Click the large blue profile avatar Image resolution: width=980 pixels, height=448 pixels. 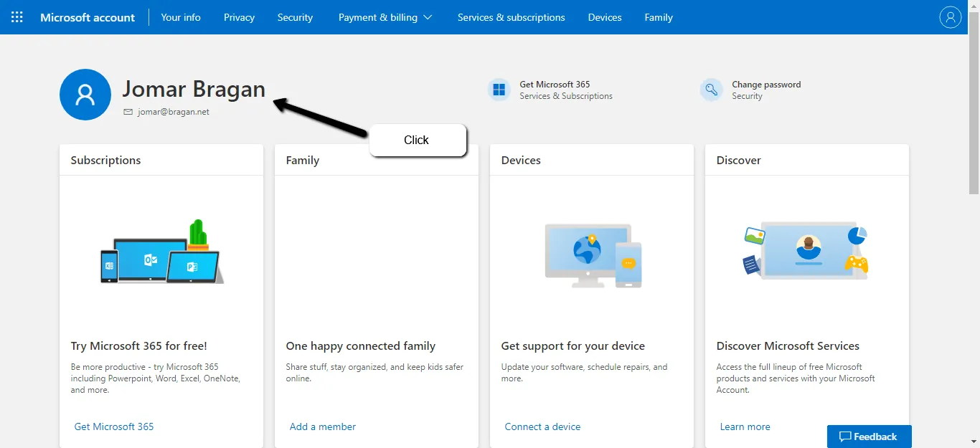tap(85, 95)
